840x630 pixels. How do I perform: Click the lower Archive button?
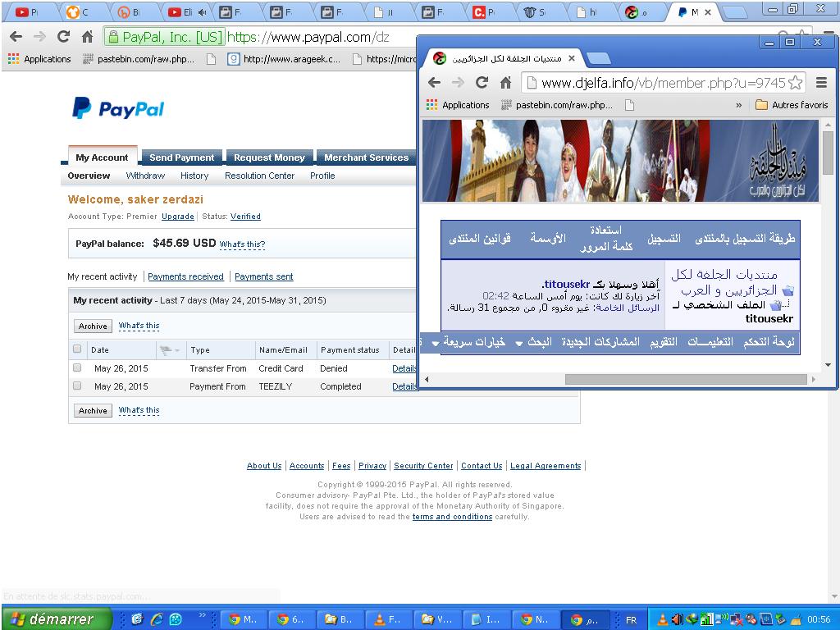(93, 410)
